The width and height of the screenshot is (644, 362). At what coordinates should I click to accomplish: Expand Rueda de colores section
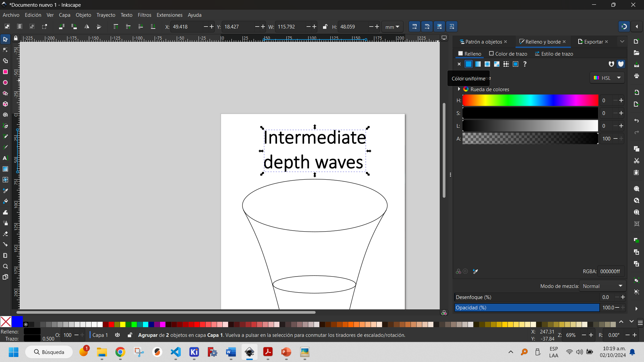pos(459,89)
